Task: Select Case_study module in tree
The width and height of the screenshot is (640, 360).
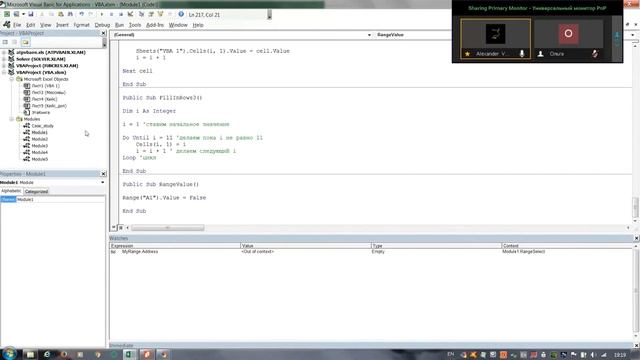Action: (x=42, y=126)
